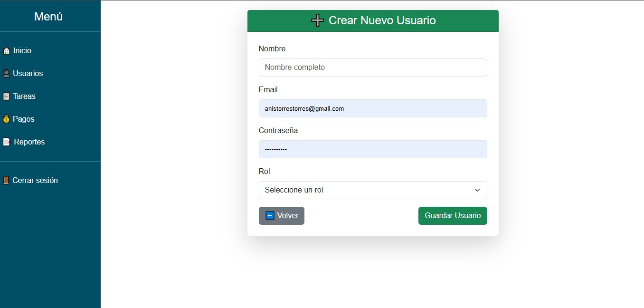Click the money bag icon beside Pagos
The width and height of the screenshot is (644, 308).
[x=6, y=119]
